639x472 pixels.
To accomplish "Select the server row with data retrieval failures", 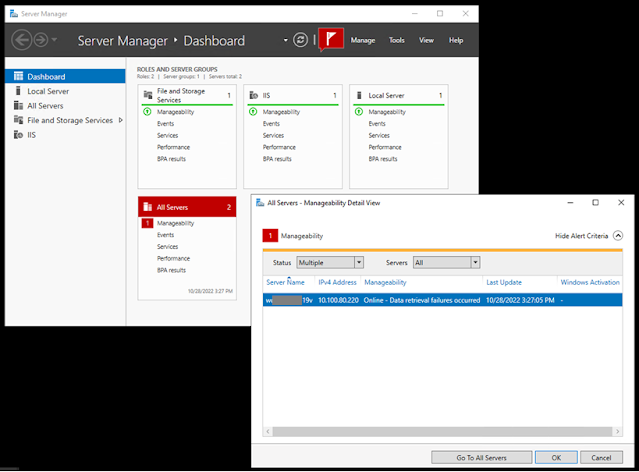I will (443, 300).
